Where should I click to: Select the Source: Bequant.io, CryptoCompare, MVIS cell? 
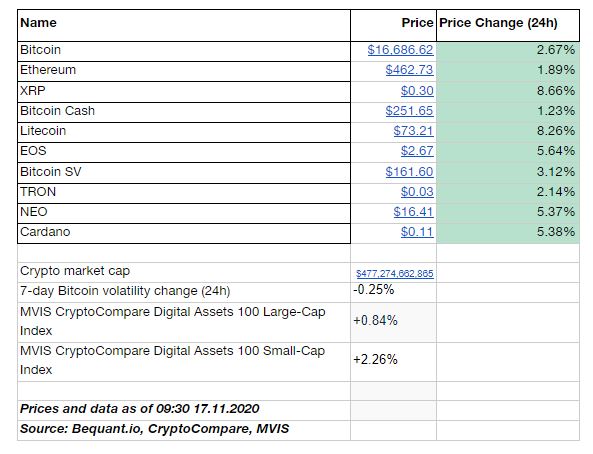(184, 430)
